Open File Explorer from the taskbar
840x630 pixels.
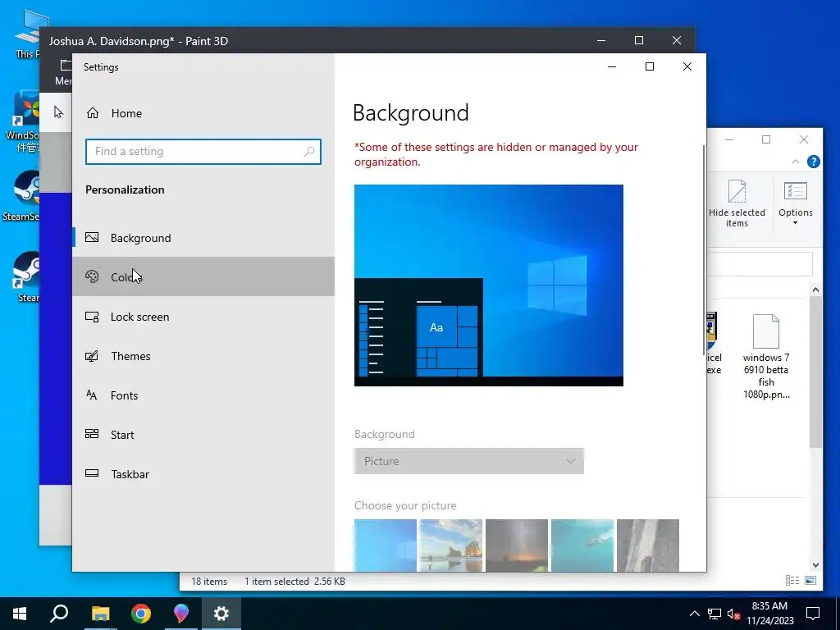100,614
